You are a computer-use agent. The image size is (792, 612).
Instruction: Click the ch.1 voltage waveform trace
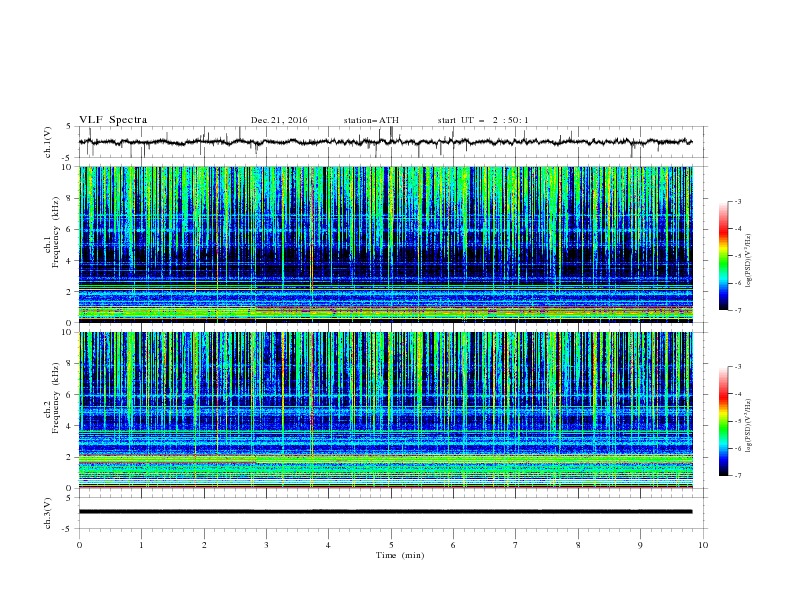(385, 142)
